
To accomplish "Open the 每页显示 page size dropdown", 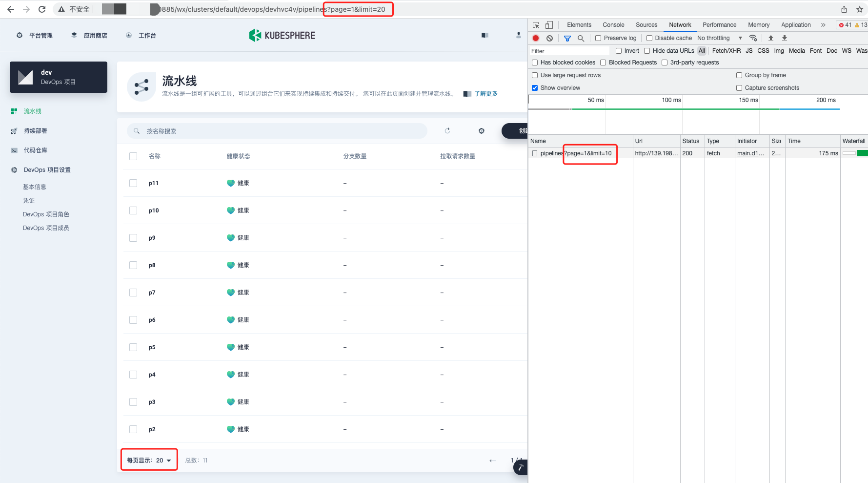I will click(149, 460).
